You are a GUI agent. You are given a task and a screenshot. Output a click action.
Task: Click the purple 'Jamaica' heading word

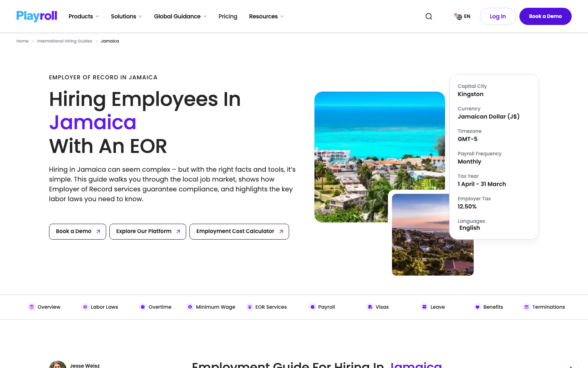[x=93, y=122]
